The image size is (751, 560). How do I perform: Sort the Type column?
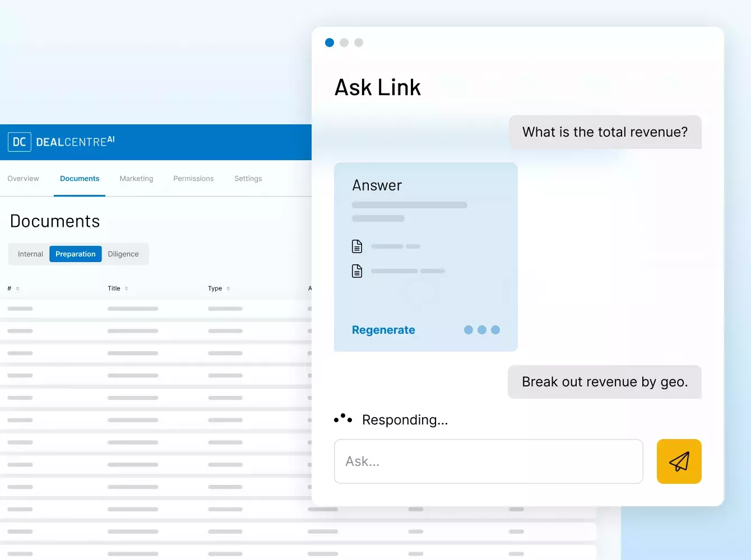(x=228, y=288)
